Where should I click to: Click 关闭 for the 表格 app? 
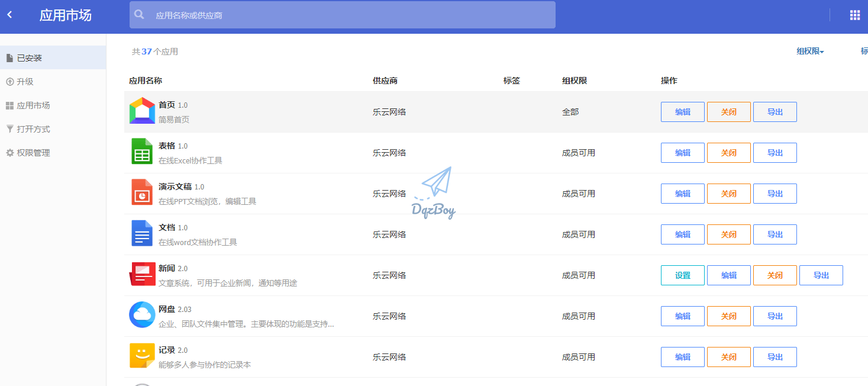pos(728,152)
